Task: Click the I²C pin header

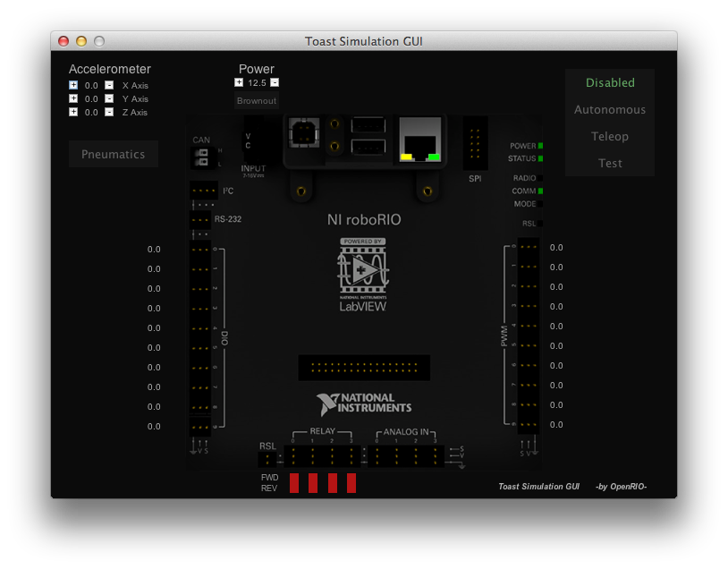Action: coord(204,191)
